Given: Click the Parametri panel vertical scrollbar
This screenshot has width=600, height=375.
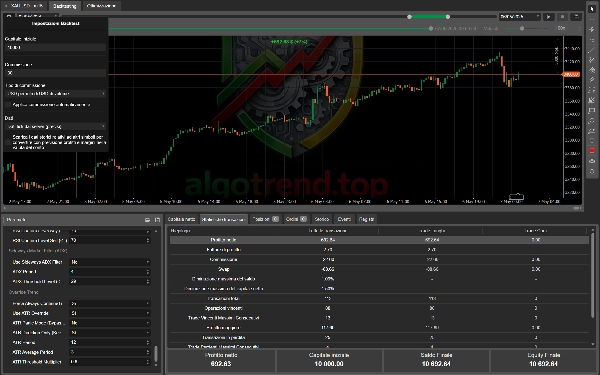Looking at the screenshot, I should (156, 354).
